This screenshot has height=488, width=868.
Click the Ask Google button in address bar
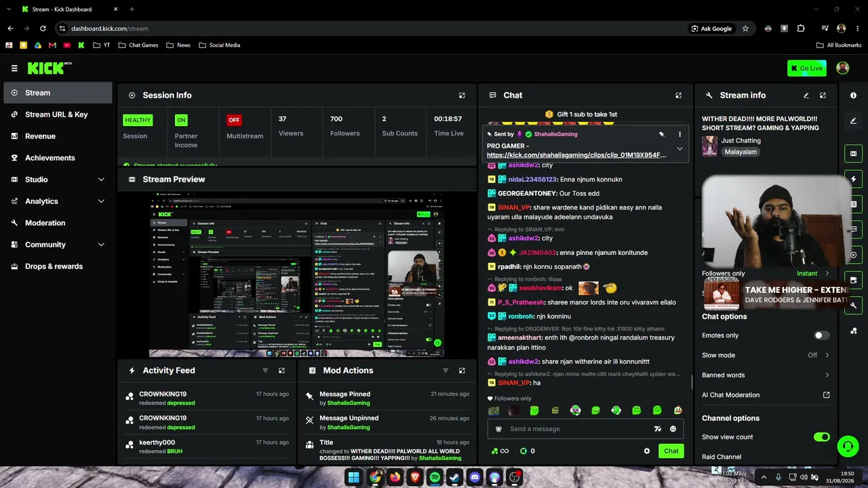(x=711, y=28)
